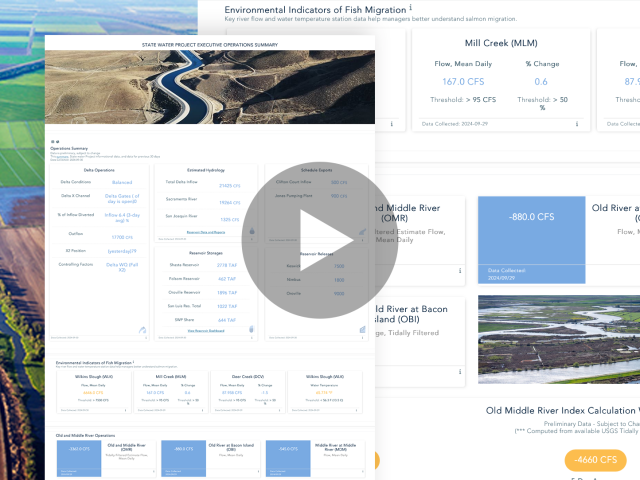Click the small blue -545.0 CFS tile
640x480 pixels.
pyautogui.click(x=288, y=458)
